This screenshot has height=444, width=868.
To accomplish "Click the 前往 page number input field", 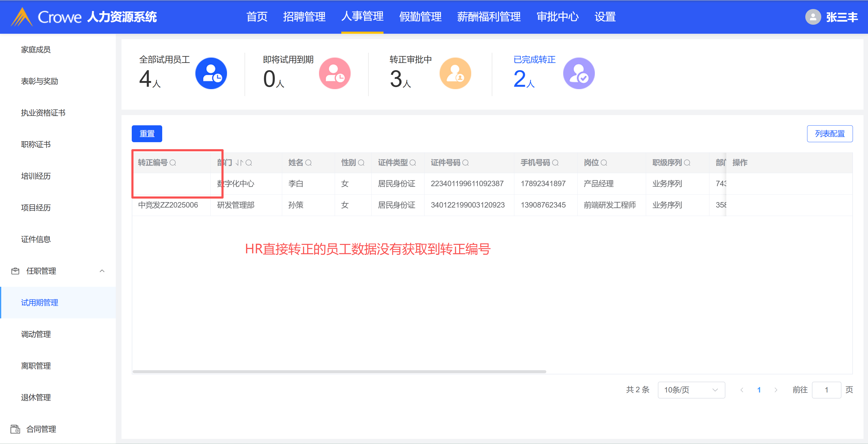I will tap(826, 390).
